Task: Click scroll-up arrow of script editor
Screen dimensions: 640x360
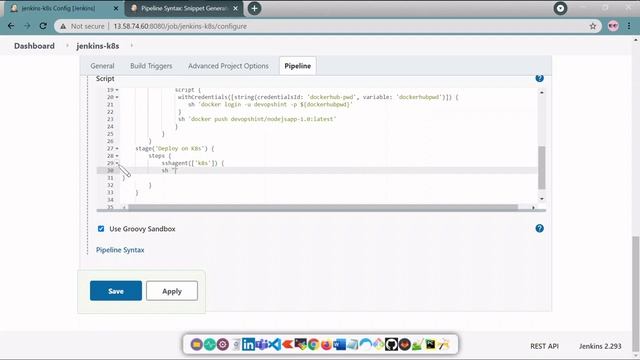Action: coord(542,93)
